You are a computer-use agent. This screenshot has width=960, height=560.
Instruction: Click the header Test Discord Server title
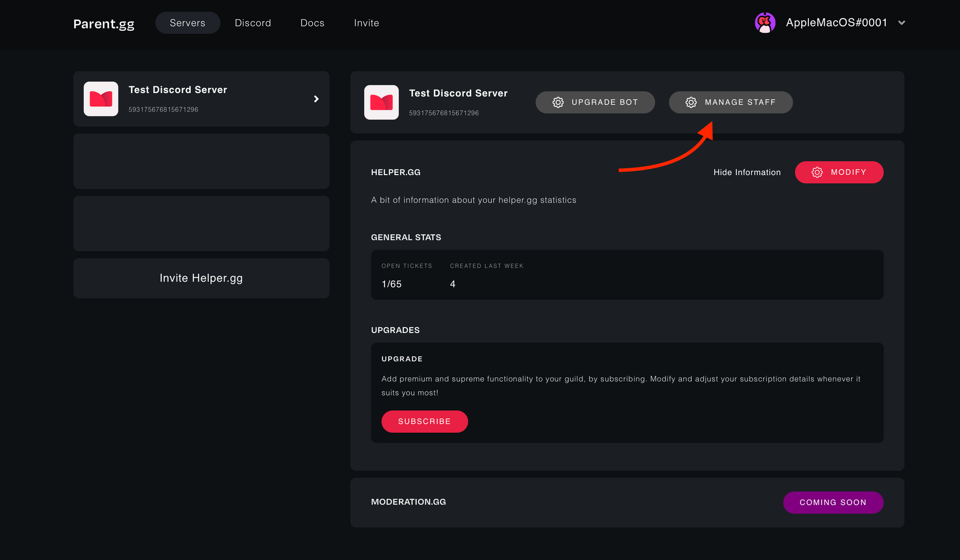click(458, 93)
